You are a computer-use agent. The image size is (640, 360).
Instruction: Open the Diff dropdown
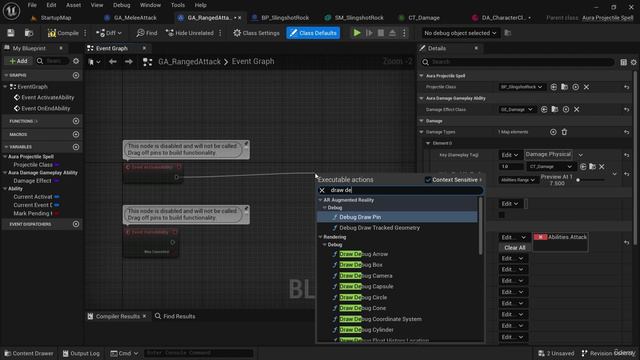(109, 33)
